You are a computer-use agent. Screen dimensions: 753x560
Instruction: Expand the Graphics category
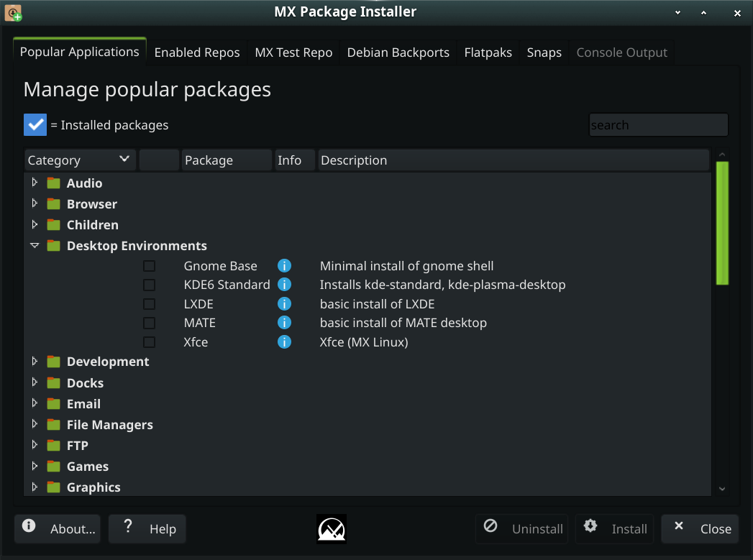point(35,487)
